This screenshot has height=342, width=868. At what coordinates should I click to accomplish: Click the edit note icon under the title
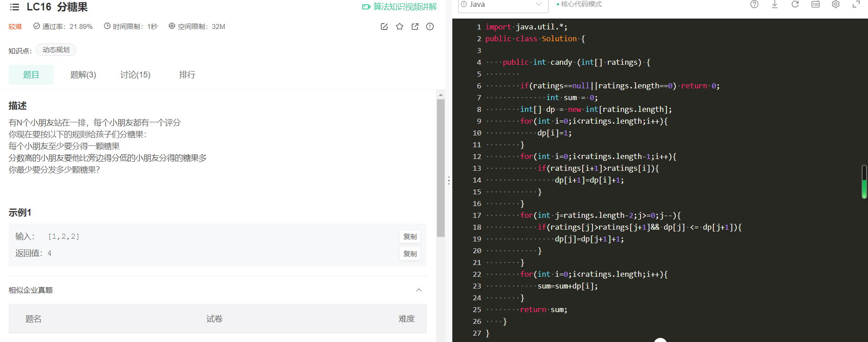(x=384, y=27)
